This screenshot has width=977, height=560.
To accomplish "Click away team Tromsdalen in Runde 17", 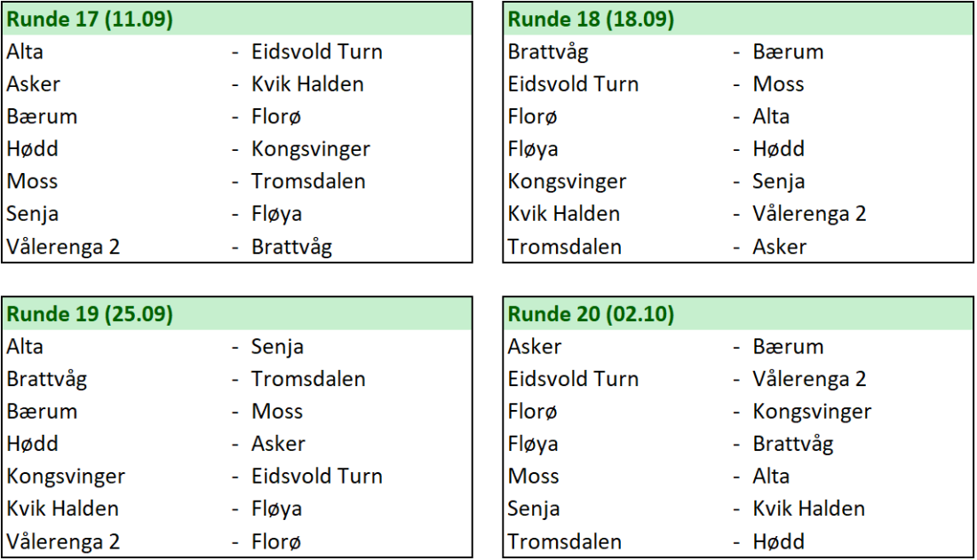I will (x=308, y=181).
